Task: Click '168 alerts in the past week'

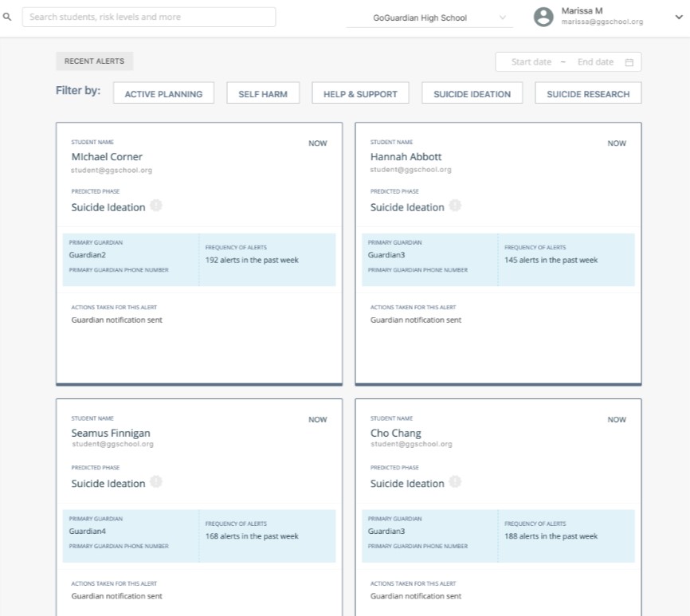Action: 252,536
